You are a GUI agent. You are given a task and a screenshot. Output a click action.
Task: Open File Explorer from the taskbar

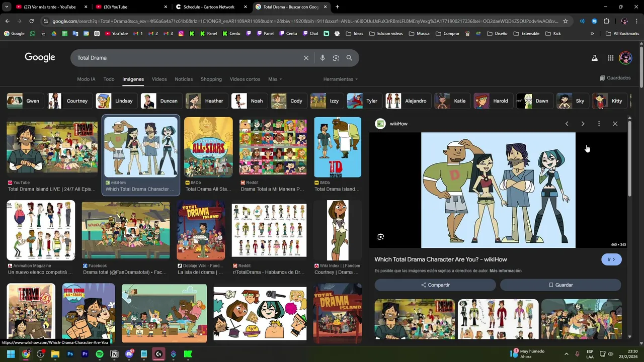pos(55,354)
